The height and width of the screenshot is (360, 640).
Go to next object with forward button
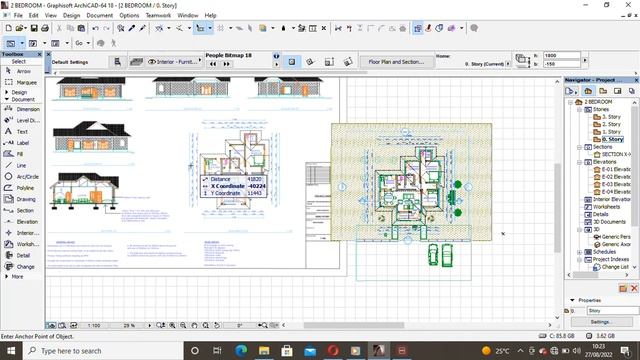tap(227, 64)
